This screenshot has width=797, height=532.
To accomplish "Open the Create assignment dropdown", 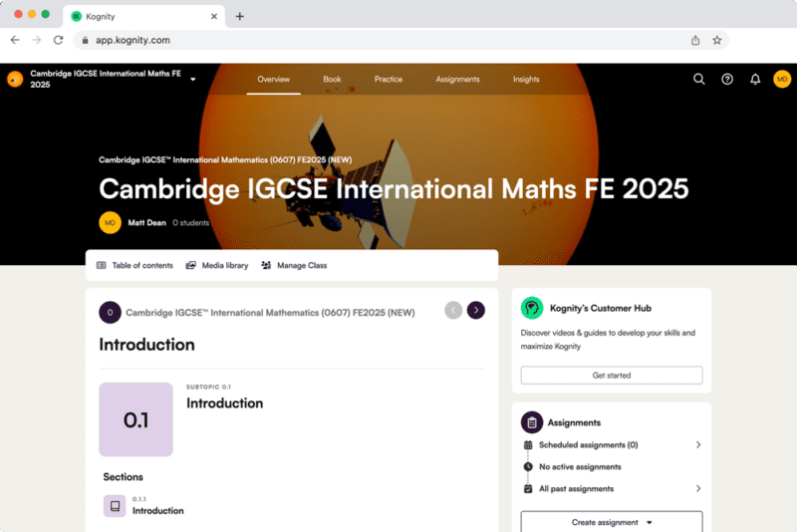I will point(612,522).
